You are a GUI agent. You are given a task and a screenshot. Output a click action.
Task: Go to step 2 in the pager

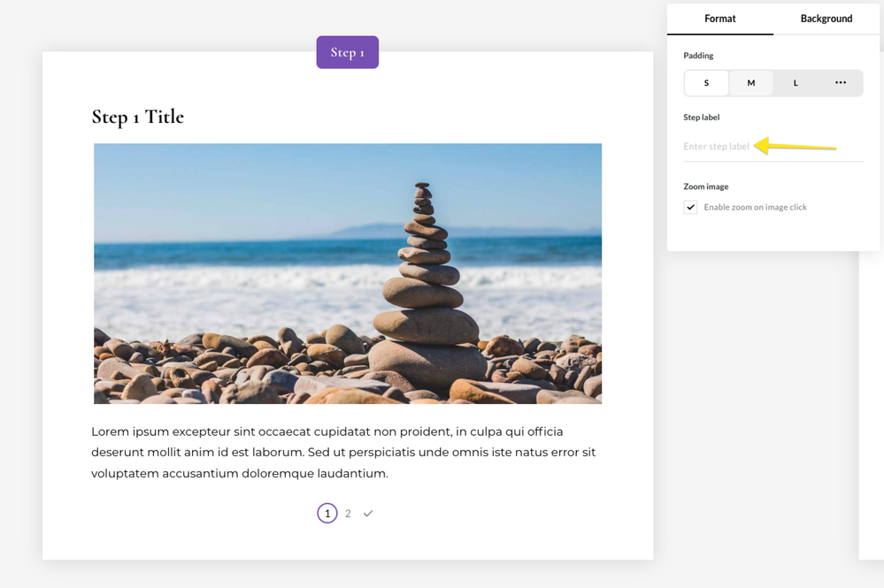pos(348,514)
